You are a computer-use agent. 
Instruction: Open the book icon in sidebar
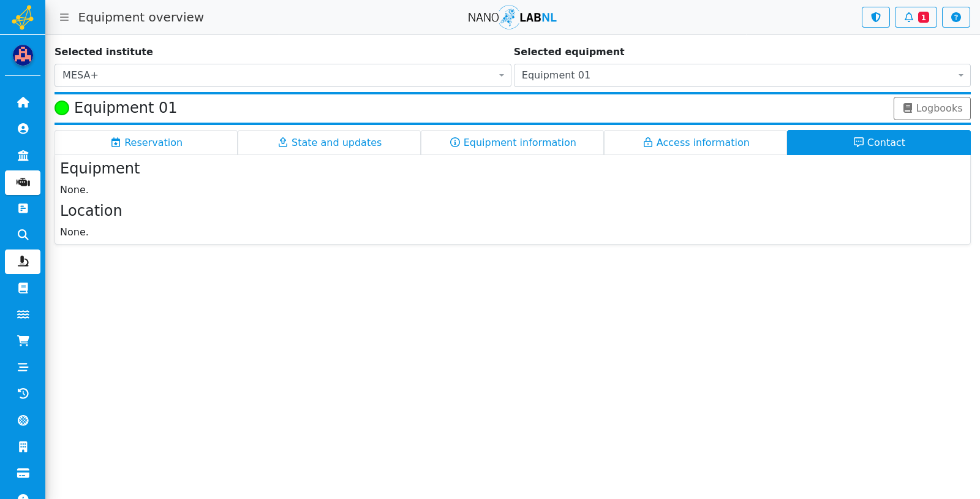point(23,288)
